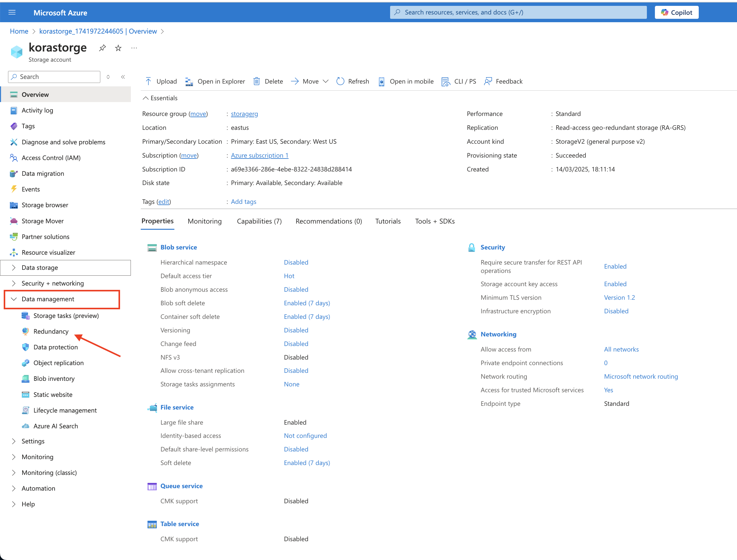Click the Refresh icon
737x560 pixels.
point(340,81)
